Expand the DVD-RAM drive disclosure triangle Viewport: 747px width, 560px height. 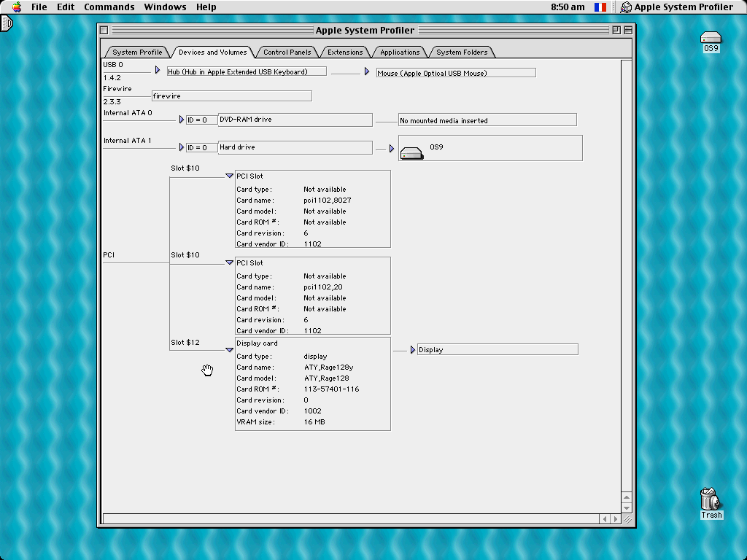click(x=181, y=120)
